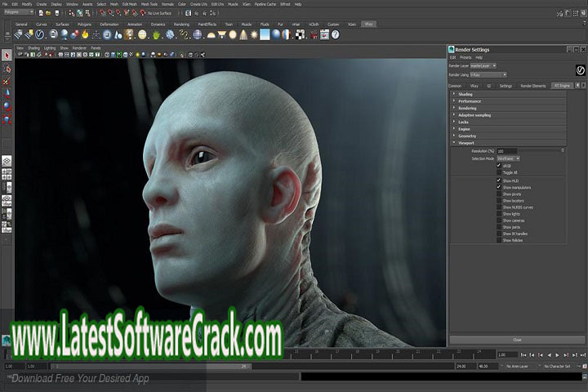This screenshot has height=392, width=588.
Task: Expand the Performance section
Action: pyautogui.click(x=508, y=101)
